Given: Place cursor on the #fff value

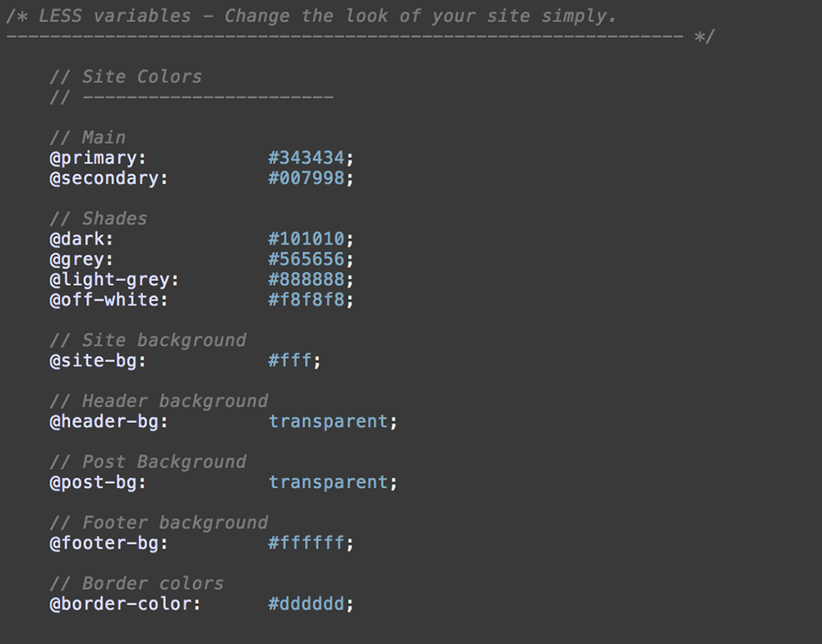Looking at the screenshot, I should 289,361.
